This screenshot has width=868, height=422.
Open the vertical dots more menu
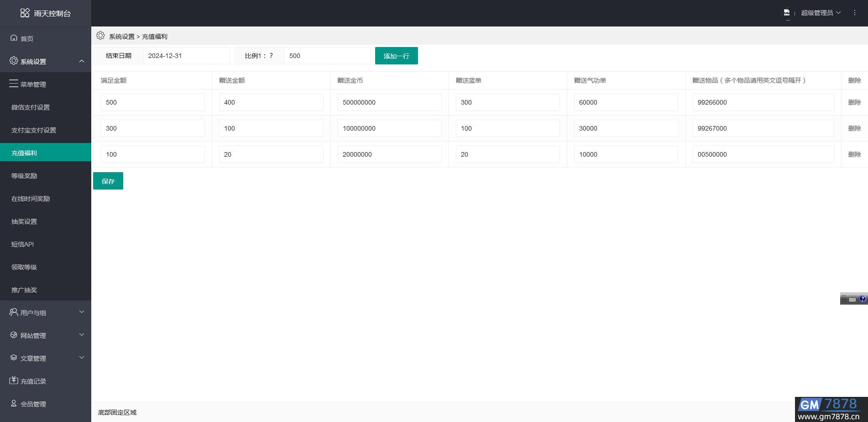click(855, 13)
